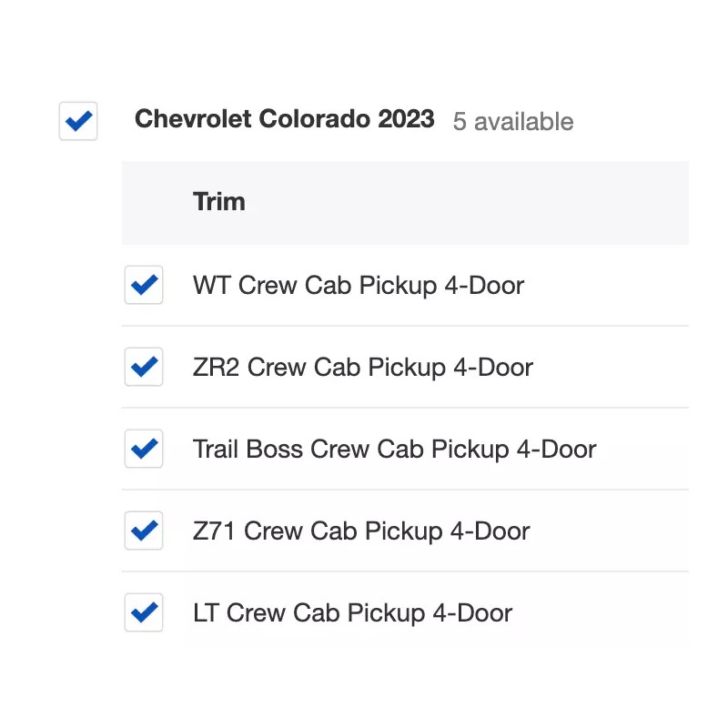
Task: Select the LT trim table row
Action: 601,613
